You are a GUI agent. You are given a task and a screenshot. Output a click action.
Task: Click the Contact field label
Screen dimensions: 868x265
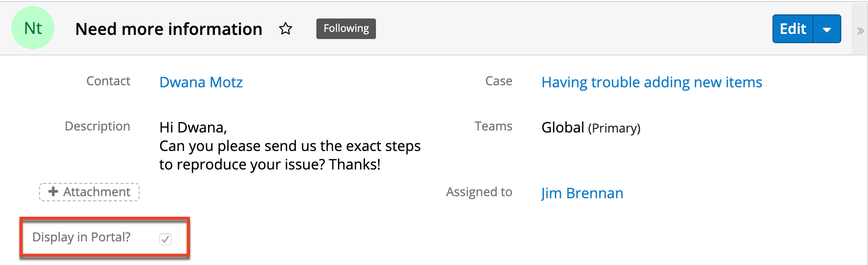pyautogui.click(x=108, y=81)
